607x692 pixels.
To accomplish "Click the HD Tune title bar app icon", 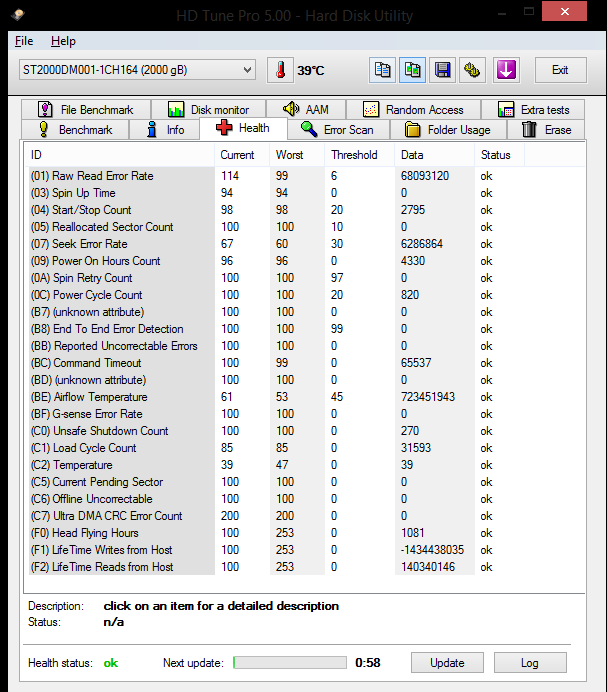I will tap(18, 15).
